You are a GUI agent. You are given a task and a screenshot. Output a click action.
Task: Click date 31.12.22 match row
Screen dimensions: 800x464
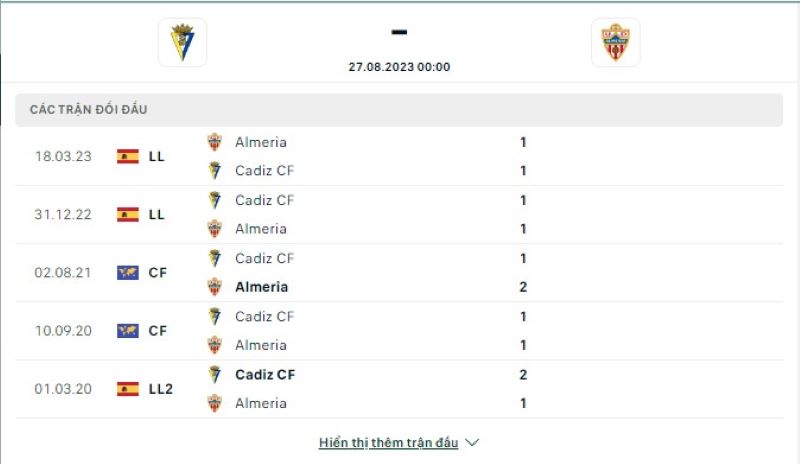pyautogui.click(x=62, y=214)
